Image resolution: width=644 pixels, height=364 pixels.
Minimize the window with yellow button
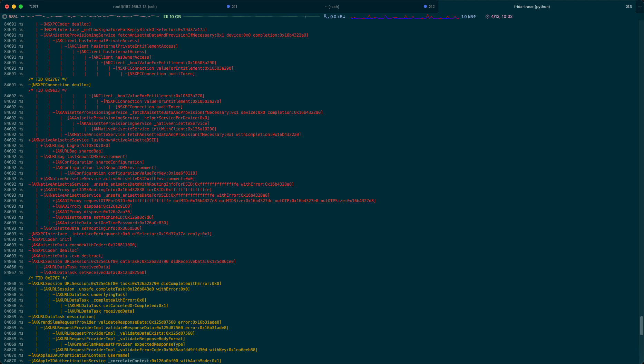[x=14, y=7]
